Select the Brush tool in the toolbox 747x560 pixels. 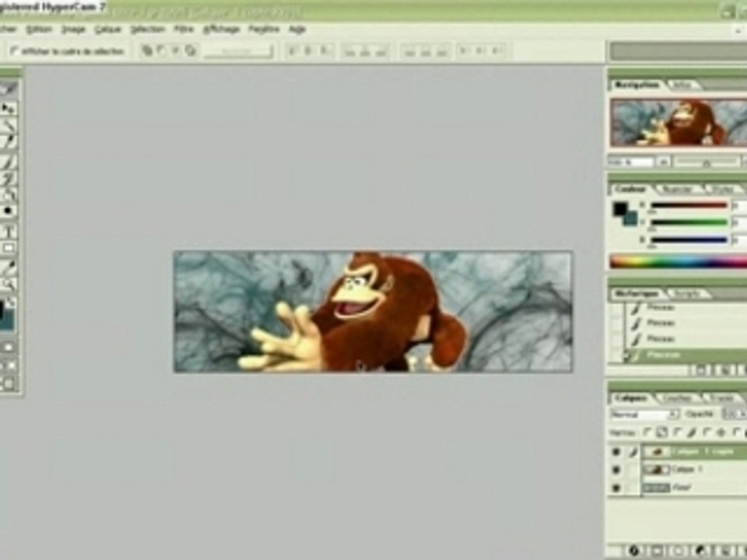pos(8,162)
